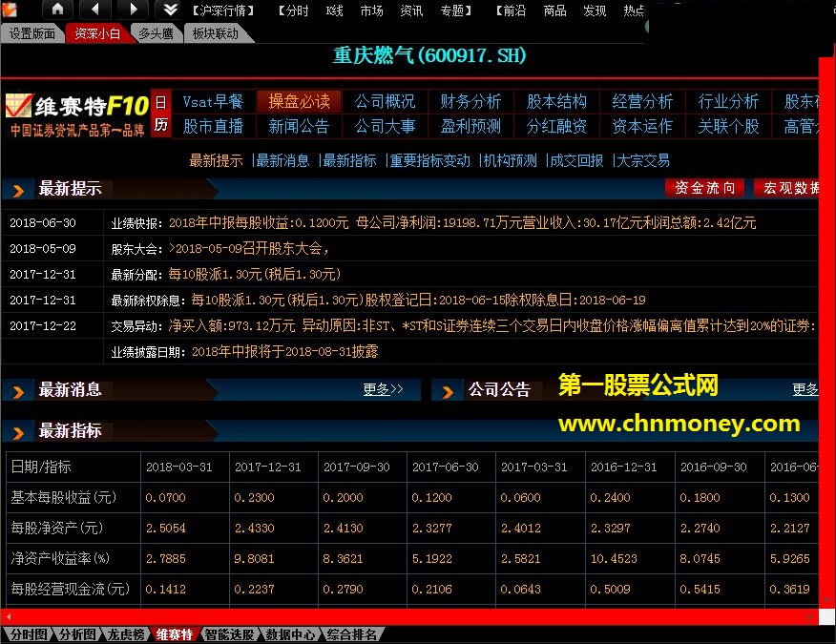Jump to the 最新提示 anchor link
The width and height of the screenshot is (836, 644).
tap(216, 160)
